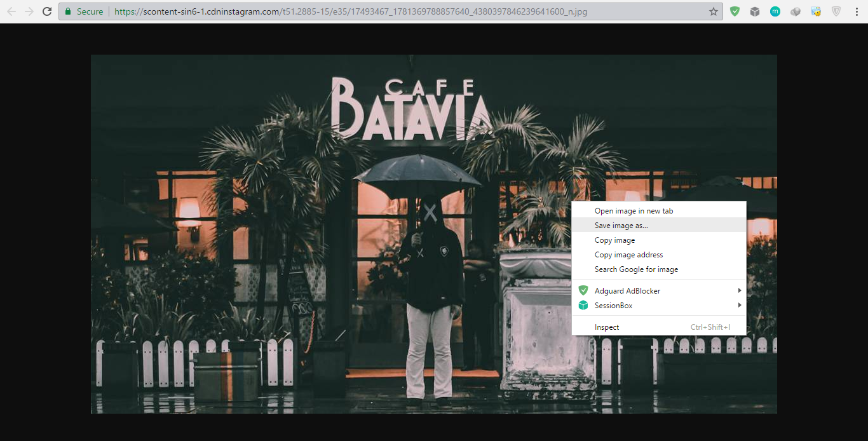Select 'Save image as...' from context menu
This screenshot has width=868, height=441.
pos(659,225)
